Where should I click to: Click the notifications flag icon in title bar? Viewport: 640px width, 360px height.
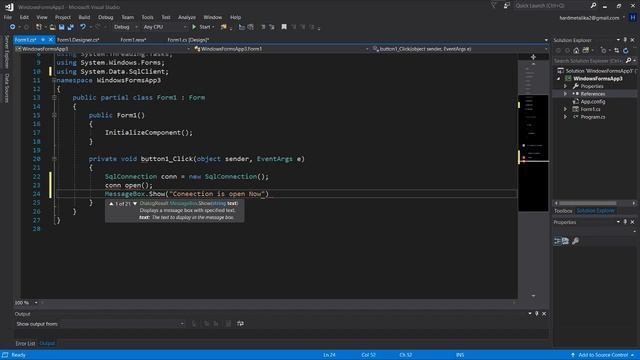click(493, 6)
